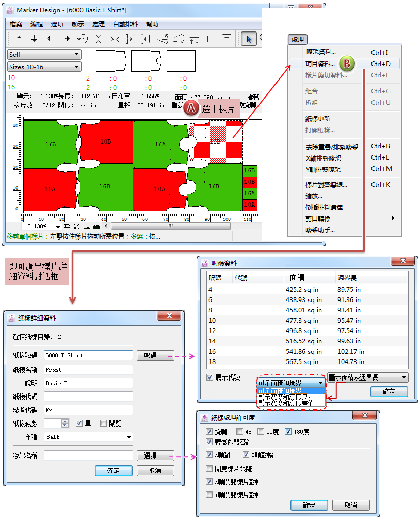Screen dimensions: 420x521
Task: Click the vertical flip piece icon
Action: pos(99,39)
